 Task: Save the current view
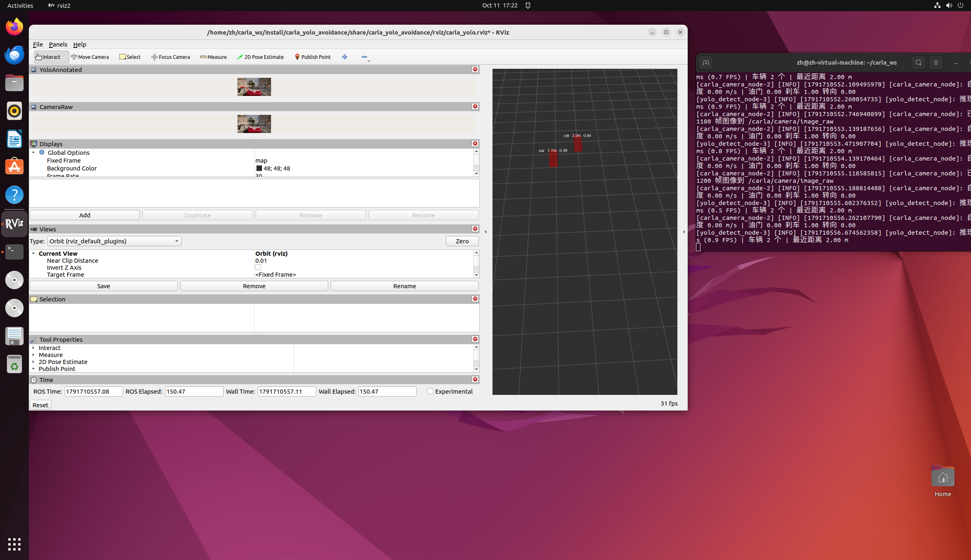(103, 286)
